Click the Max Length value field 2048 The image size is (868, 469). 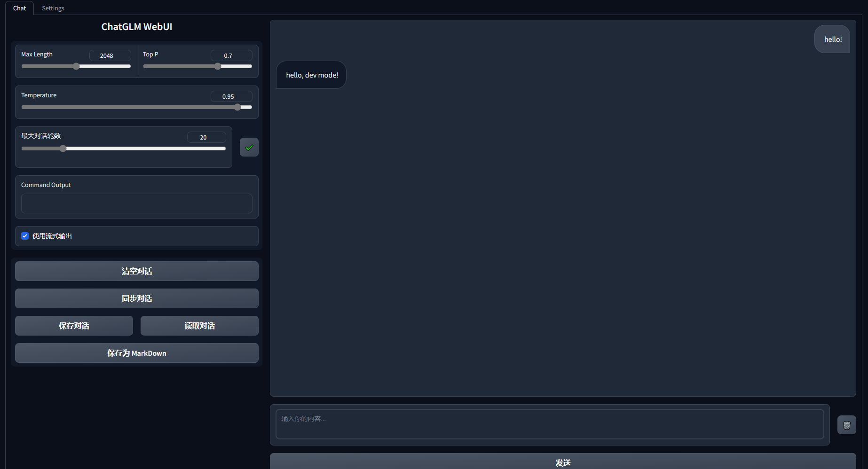(110, 55)
